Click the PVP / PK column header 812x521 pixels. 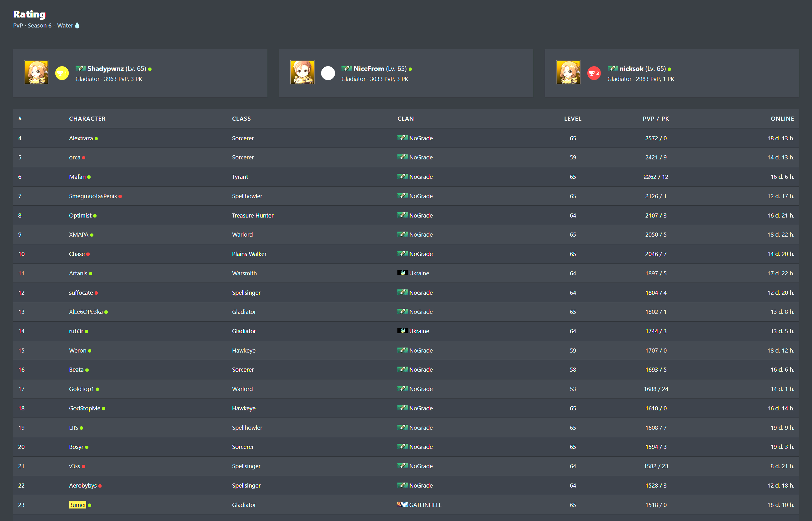(x=655, y=119)
